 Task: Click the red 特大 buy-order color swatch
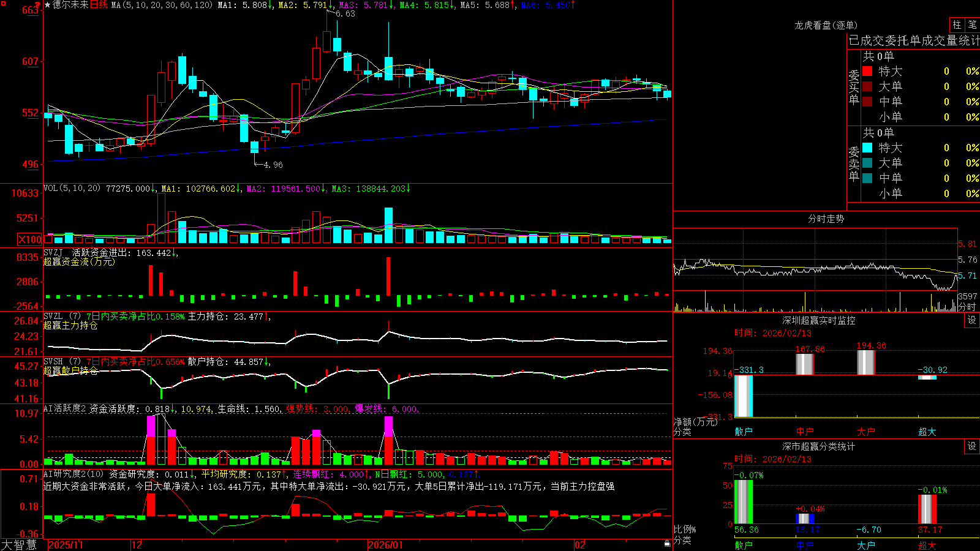point(867,71)
